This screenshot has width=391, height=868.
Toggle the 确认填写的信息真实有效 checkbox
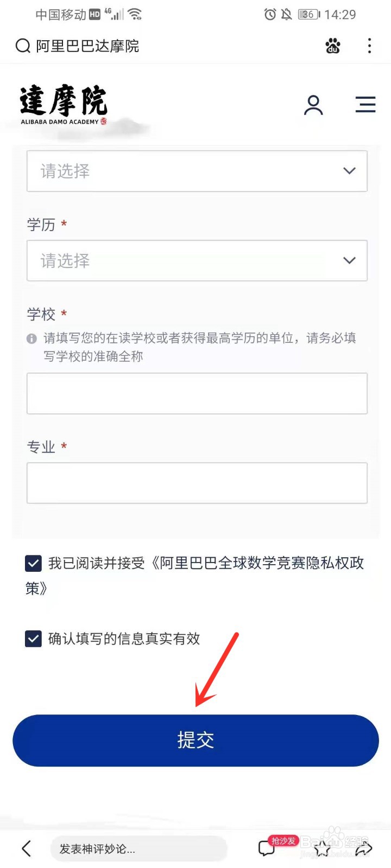pyautogui.click(x=33, y=639)
